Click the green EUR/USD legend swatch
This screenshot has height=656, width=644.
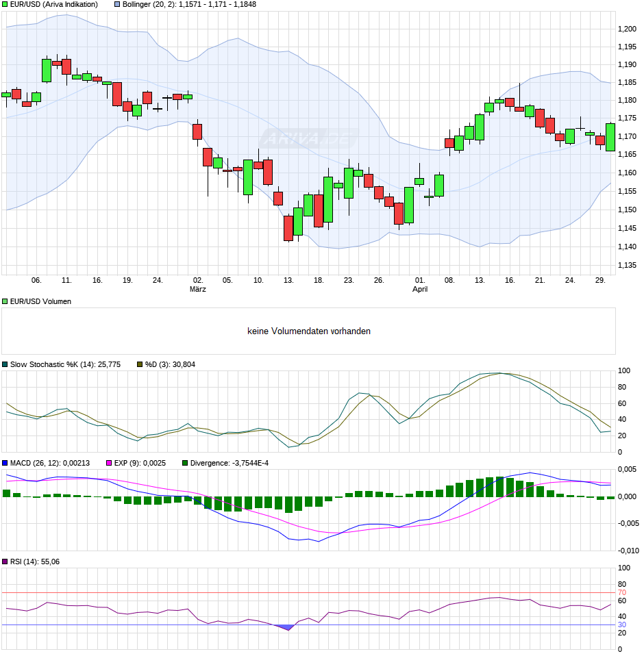(x=5, y=5)
